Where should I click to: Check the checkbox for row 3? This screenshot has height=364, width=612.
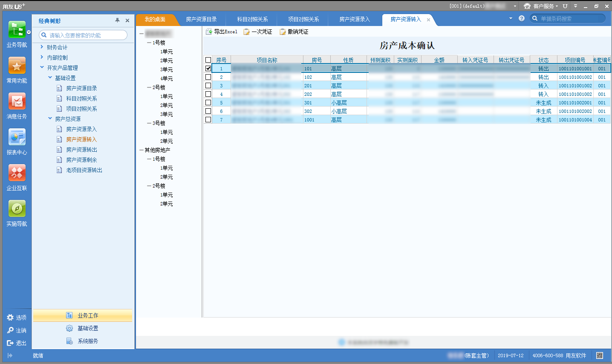208,85
